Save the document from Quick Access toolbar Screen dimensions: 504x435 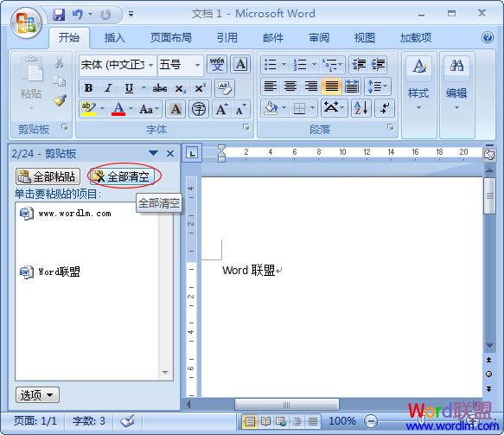coord(59,15)
